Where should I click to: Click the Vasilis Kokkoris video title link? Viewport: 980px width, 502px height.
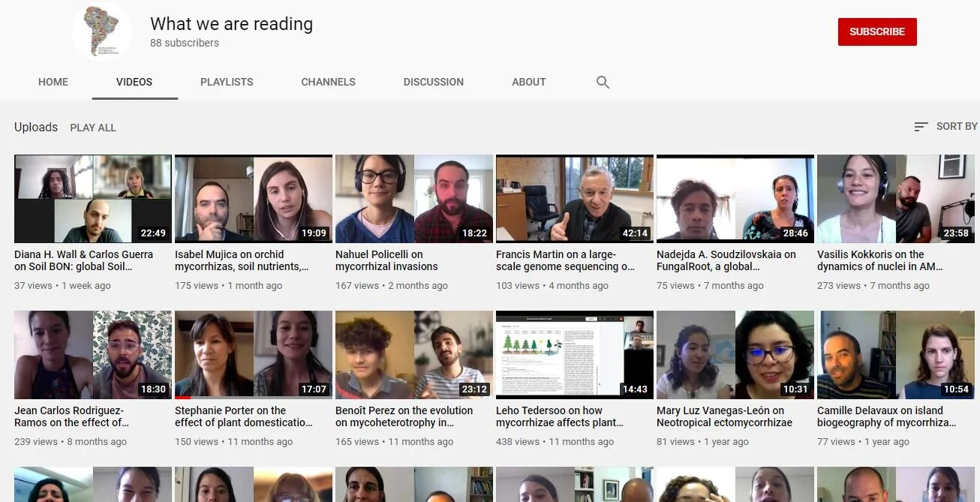click(x=881, y=260)
